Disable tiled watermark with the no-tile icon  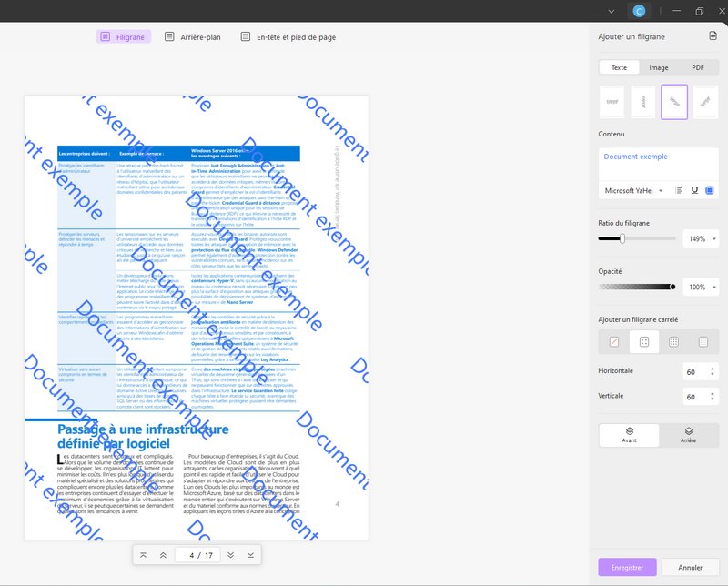[613, 342]
